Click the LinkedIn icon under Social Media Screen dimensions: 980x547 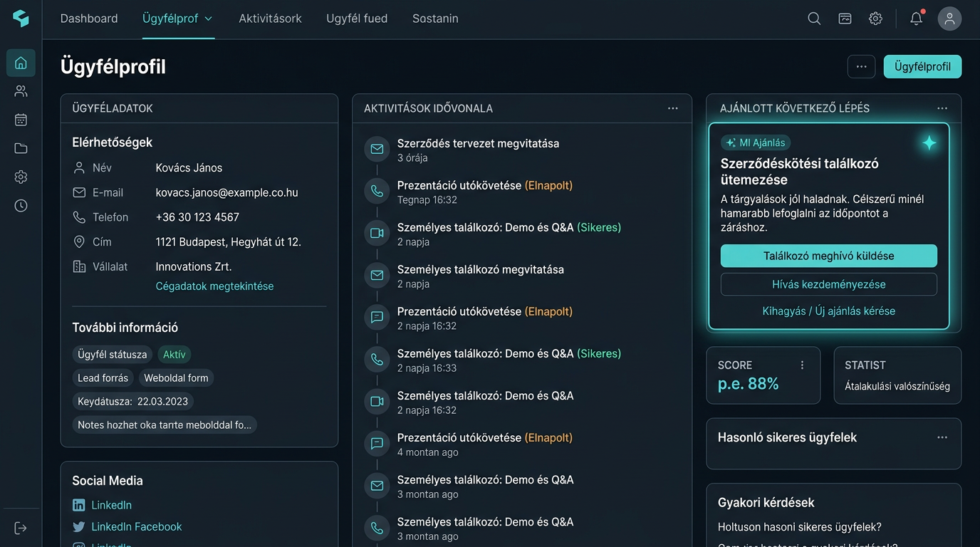pos(79,505)
